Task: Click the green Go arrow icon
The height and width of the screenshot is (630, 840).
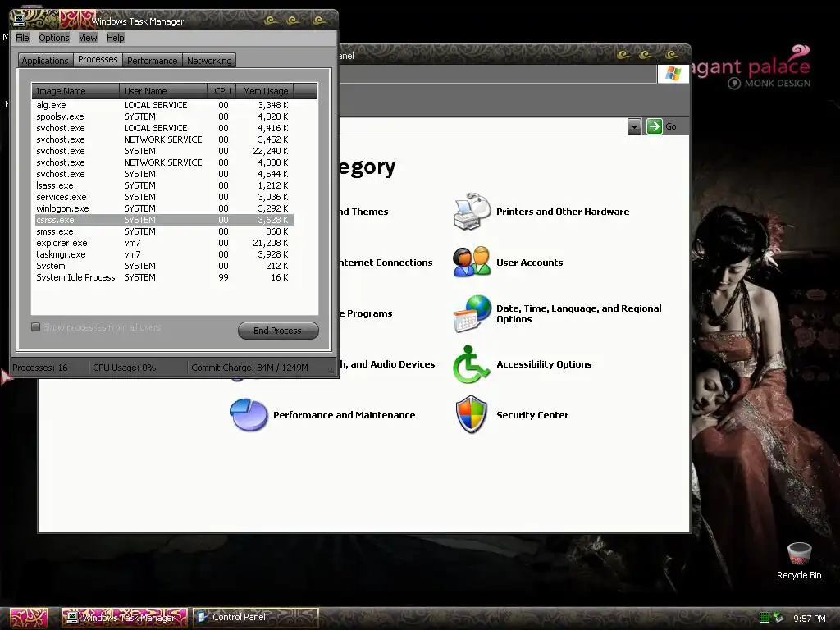Action: (x=654, y=126)
